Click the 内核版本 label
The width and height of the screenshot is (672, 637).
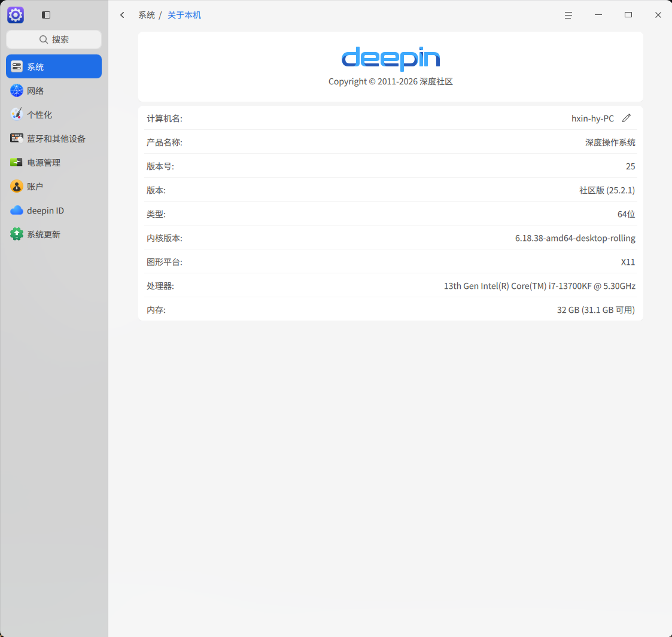point(165,237)
